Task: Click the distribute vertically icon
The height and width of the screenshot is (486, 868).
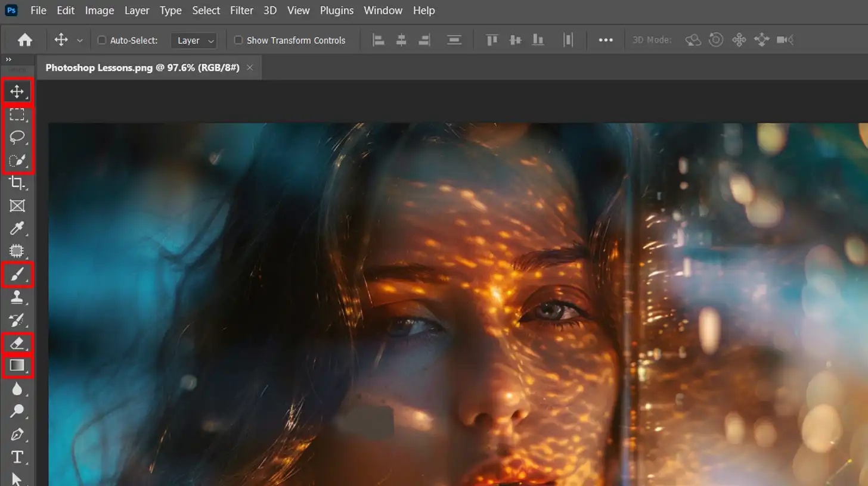Action: [454, 40]
